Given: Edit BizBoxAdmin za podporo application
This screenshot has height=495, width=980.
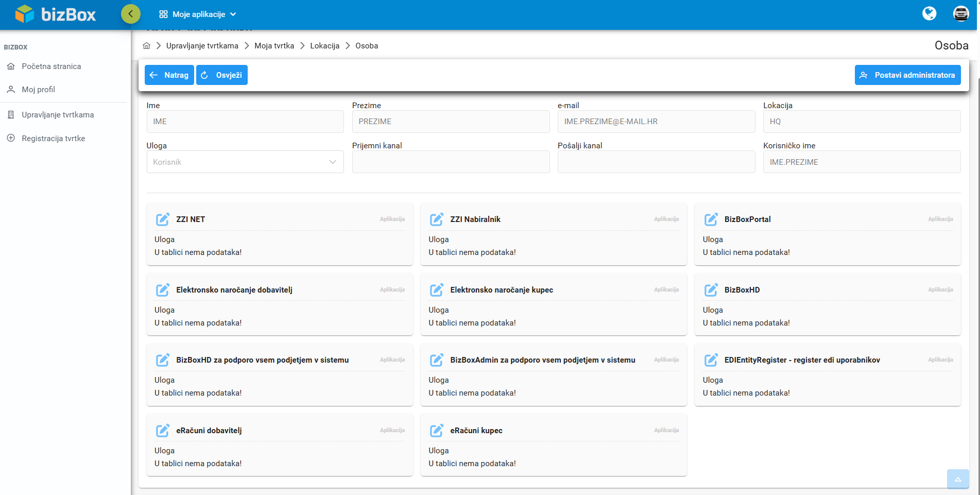Looking at the screenshot, I should (437, 360).
